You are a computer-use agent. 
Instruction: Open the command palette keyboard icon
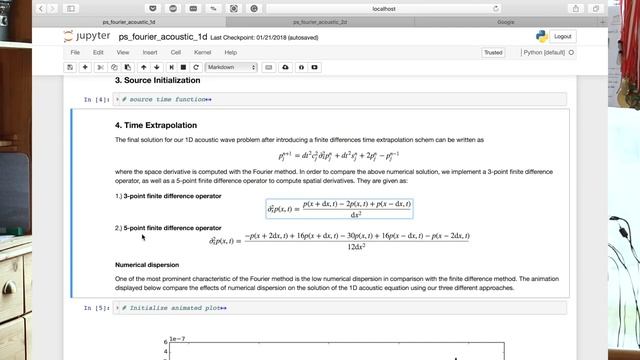(x=269, y=67)
